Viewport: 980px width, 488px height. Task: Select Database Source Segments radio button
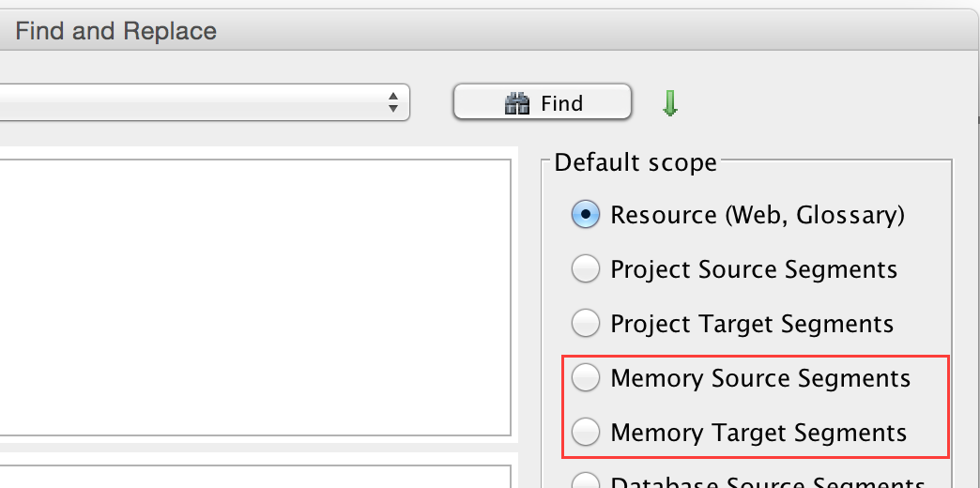tap(586, 481)
